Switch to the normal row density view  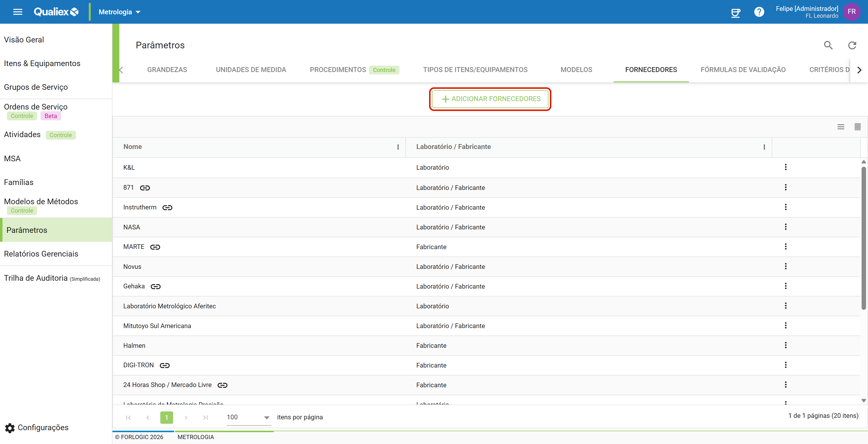841,127
